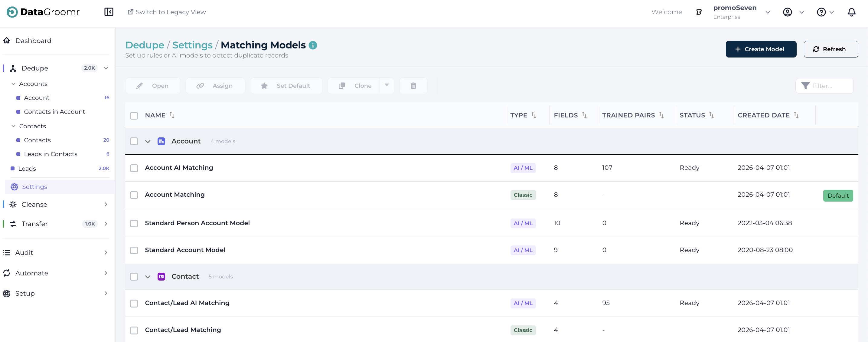The height and width of the screenshot is (342, 868).
Task: Click the notifications bell icon
Action: [x=851, y=12]
